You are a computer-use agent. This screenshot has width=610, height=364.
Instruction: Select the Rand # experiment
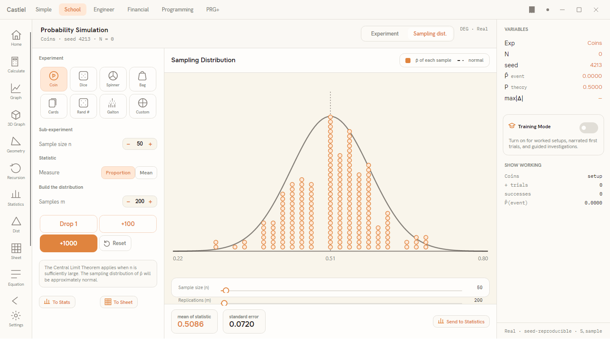pos(83,106)
